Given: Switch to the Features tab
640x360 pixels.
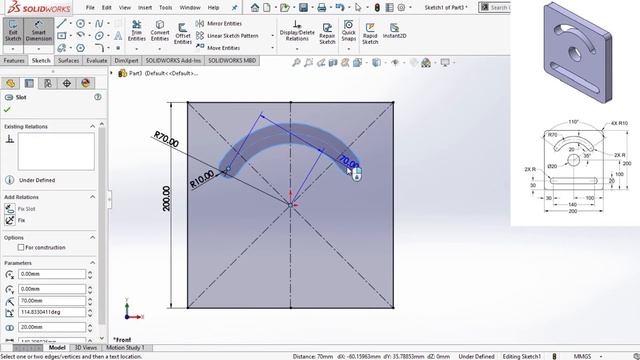Looking at the screenshot, I should (14, 60).
